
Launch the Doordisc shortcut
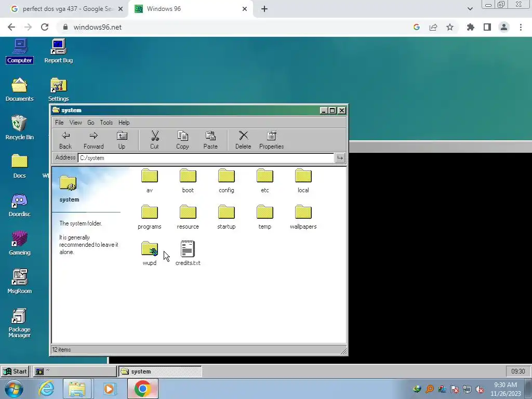point(20,205)
